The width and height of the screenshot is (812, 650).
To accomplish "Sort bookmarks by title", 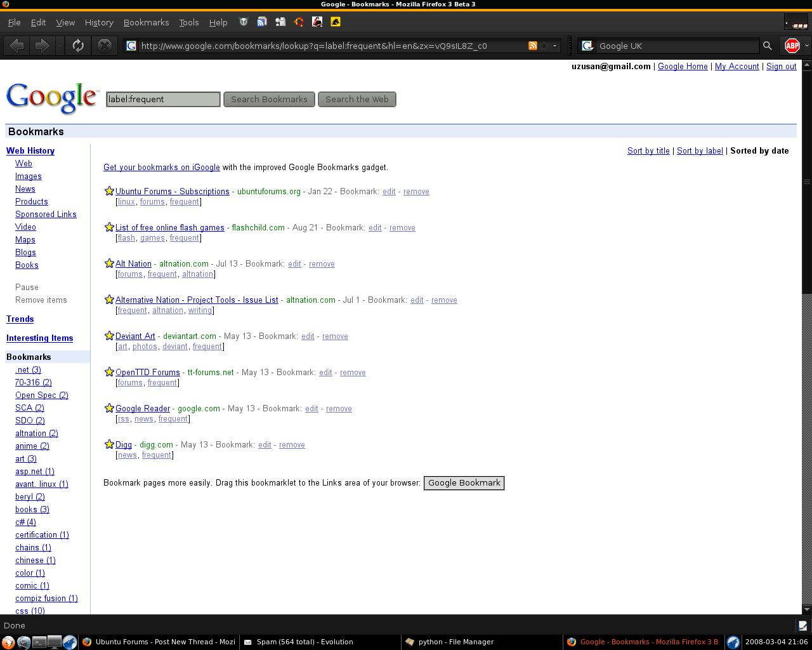I will coord(648,150).
